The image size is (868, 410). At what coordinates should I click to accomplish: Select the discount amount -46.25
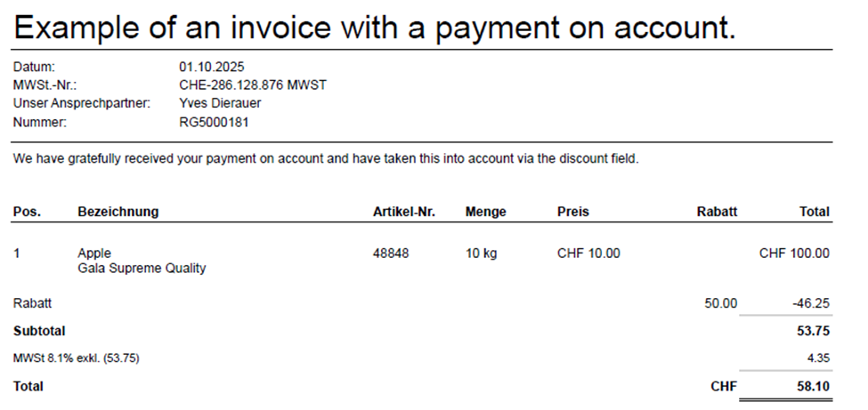[811, 303]
